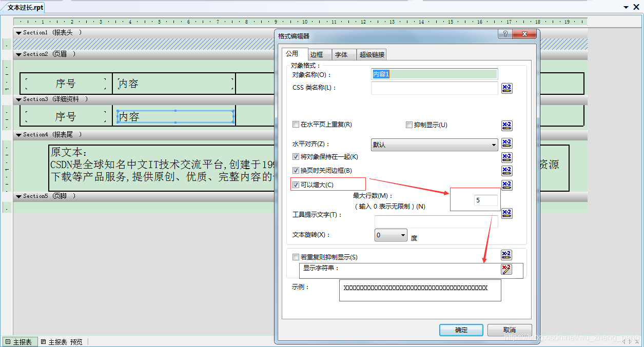Select the 序号 field in page header section
The height and width of the screenshot is (347, 644).
[x=66, y=84]
